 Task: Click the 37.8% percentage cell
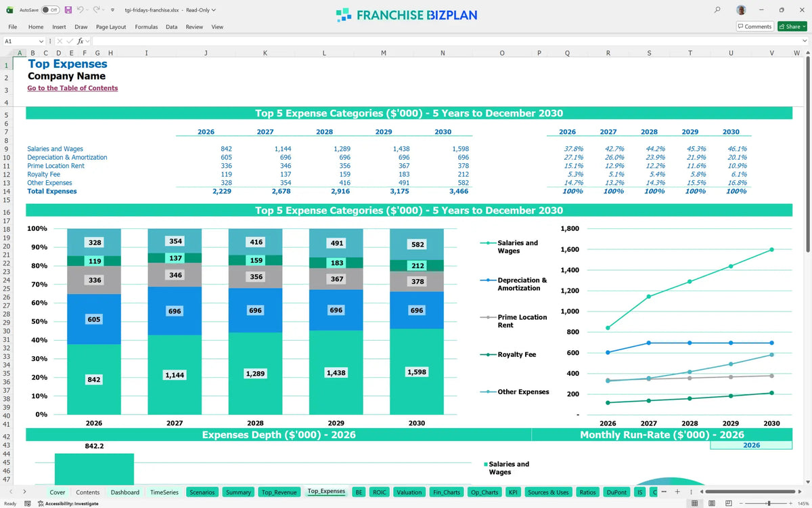573,149
